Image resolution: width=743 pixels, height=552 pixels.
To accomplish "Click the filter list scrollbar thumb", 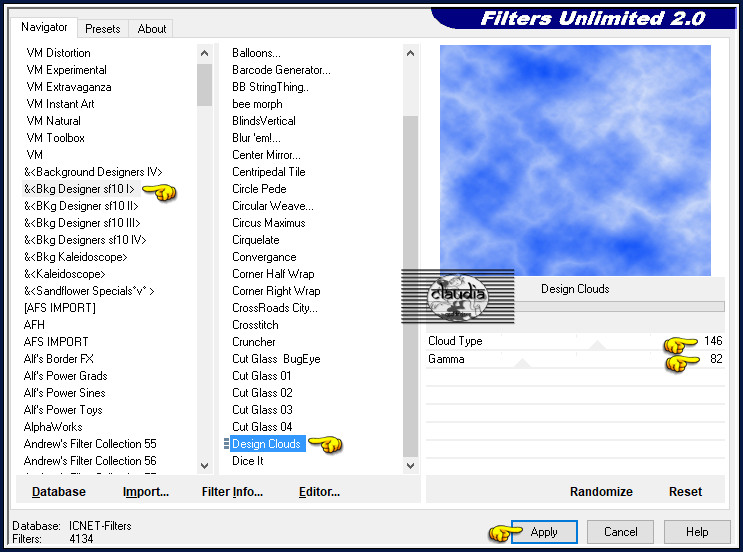I will pyautogui.click(x=410, y=287).
